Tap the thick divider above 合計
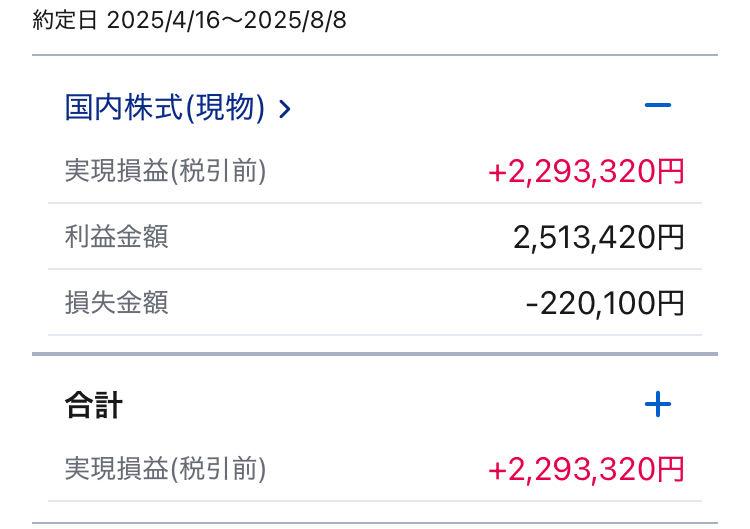 click(375, 354)
